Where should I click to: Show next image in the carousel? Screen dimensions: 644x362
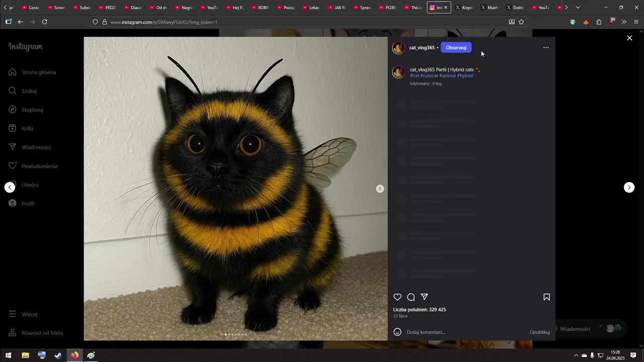point(380,189)
